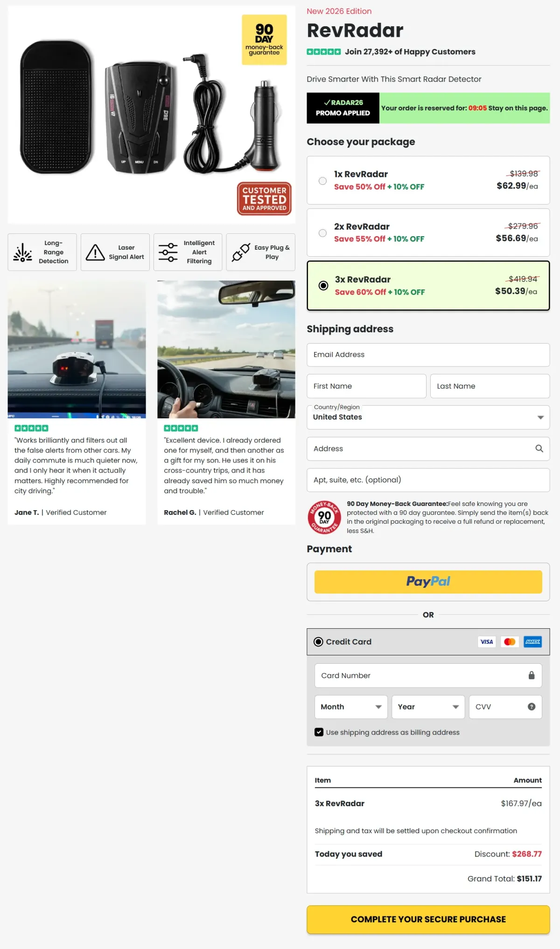Select the 2x RevRadar package radio
Screen dimensions: 560x949
(322, 233)
